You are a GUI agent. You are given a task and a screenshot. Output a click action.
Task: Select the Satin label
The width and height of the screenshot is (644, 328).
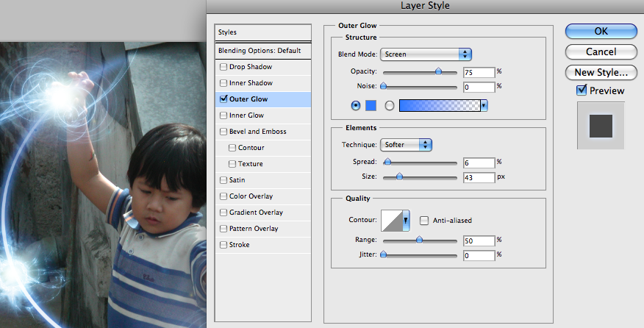[x=237, y=180]
